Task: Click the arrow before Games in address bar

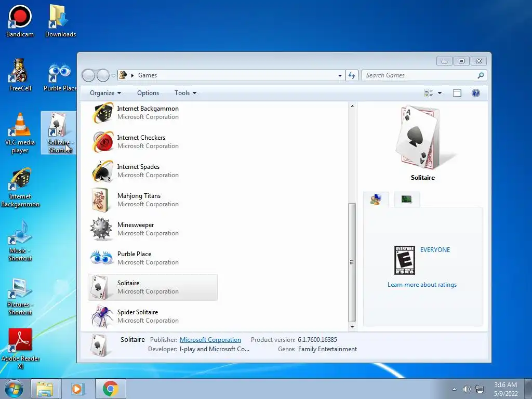Action: [132, 75]
